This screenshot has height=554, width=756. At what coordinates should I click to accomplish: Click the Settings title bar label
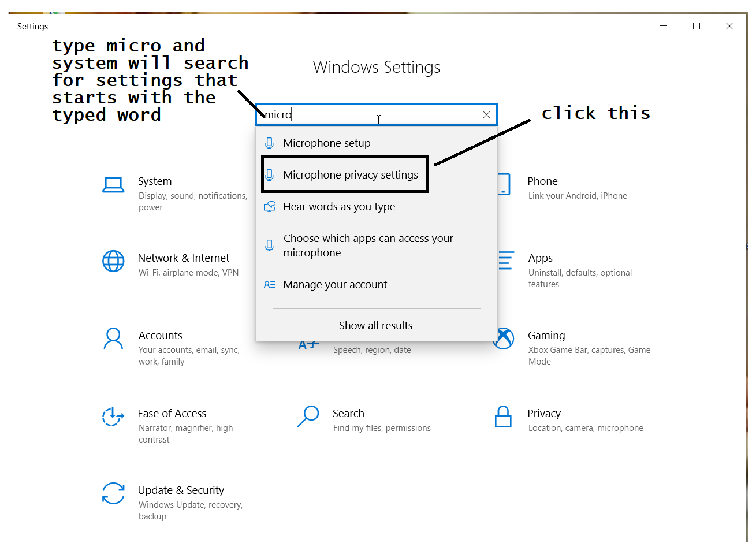(32, 26)
